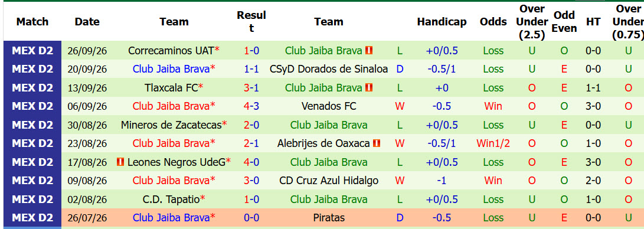Click red card icon beside Alebrijes de Oaxaca
The image size is (644, 229).
coord(377,143)
